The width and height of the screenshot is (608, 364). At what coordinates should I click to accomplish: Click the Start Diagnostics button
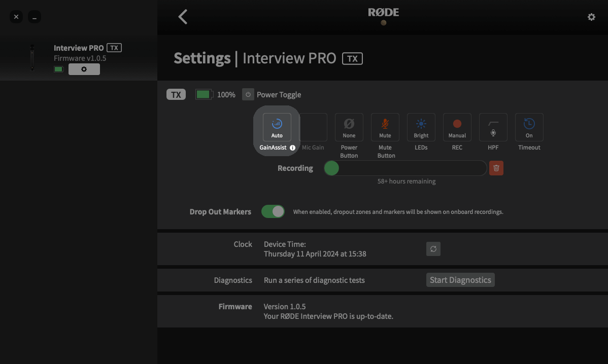pos(460,280)
